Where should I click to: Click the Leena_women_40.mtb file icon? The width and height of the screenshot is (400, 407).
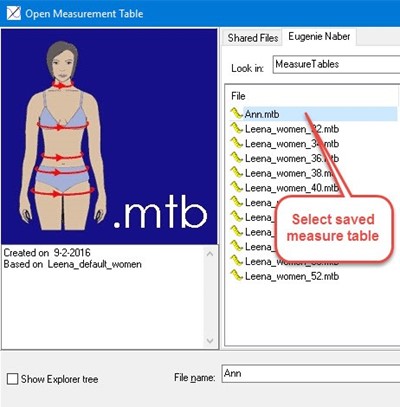(x=236, y=187)
